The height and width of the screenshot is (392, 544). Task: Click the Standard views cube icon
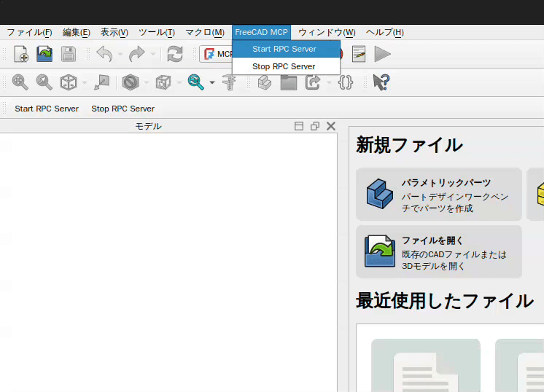[163, 82]
